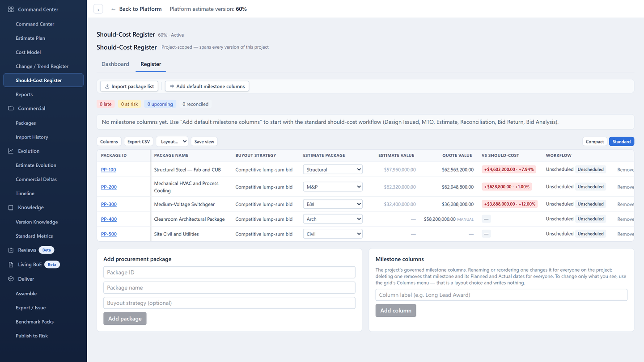Image resolution: width=644 pixels, height=362 pixels.
Task: Click the 0 late status badge
Action: click(106, 104)
